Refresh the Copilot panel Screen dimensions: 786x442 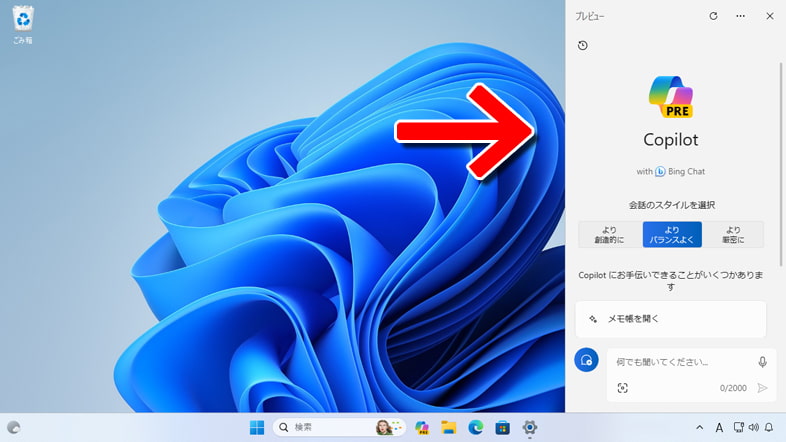tap(713, 16)
